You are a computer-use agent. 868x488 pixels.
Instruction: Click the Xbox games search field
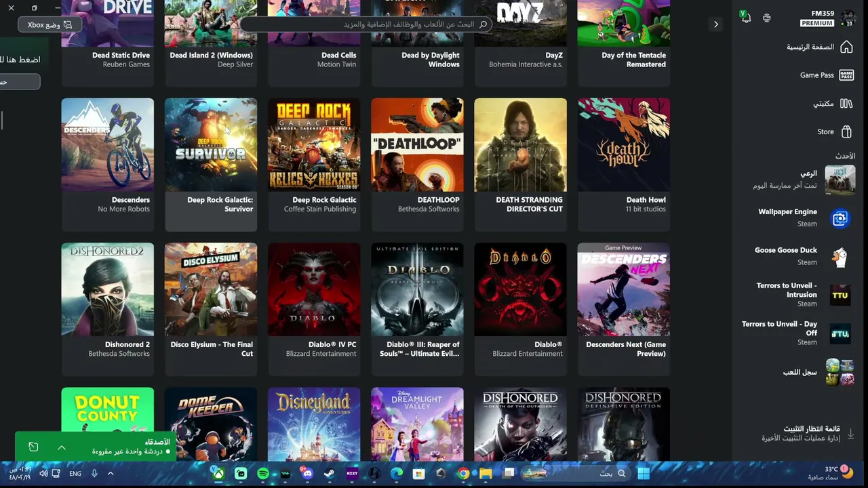366,24
